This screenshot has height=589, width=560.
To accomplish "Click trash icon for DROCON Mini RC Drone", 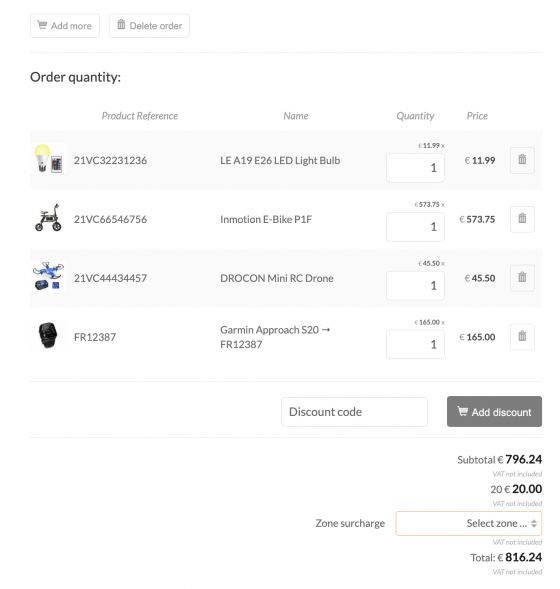I will 522,278.
